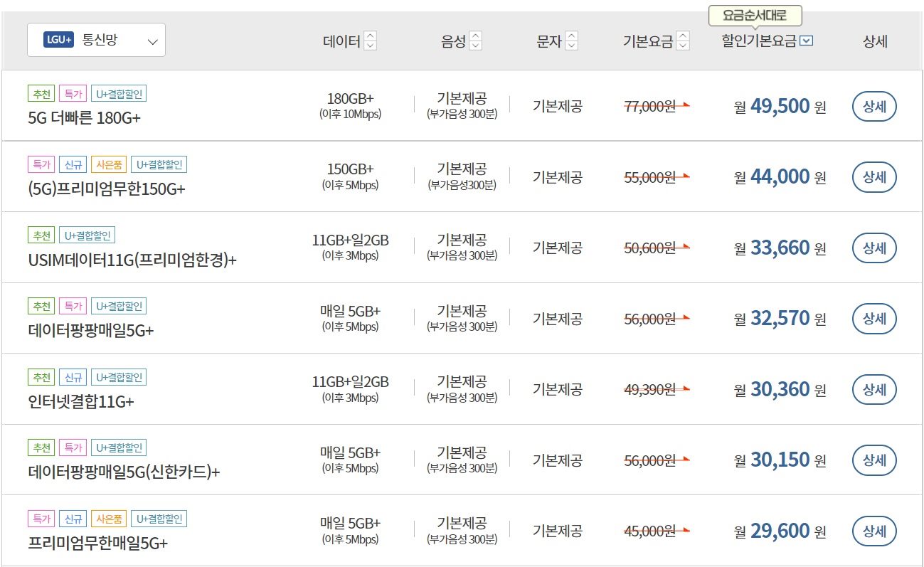Select the 5G 더빠른 180G+ plan name

(x=85, y=118)
